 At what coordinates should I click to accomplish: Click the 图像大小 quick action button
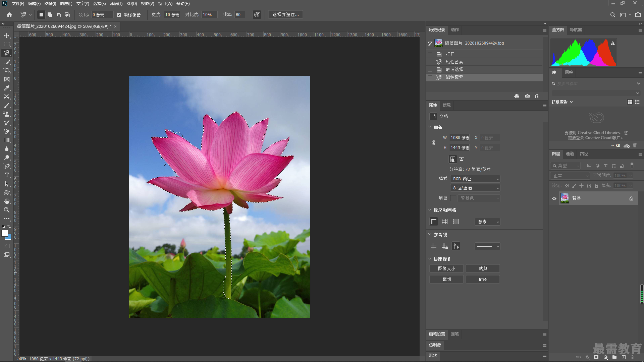point(446,268)
